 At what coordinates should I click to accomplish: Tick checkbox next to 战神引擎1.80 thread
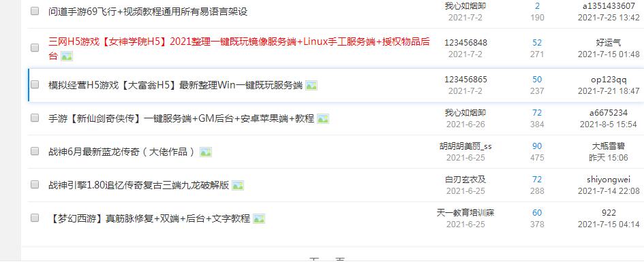pos(35,184)
